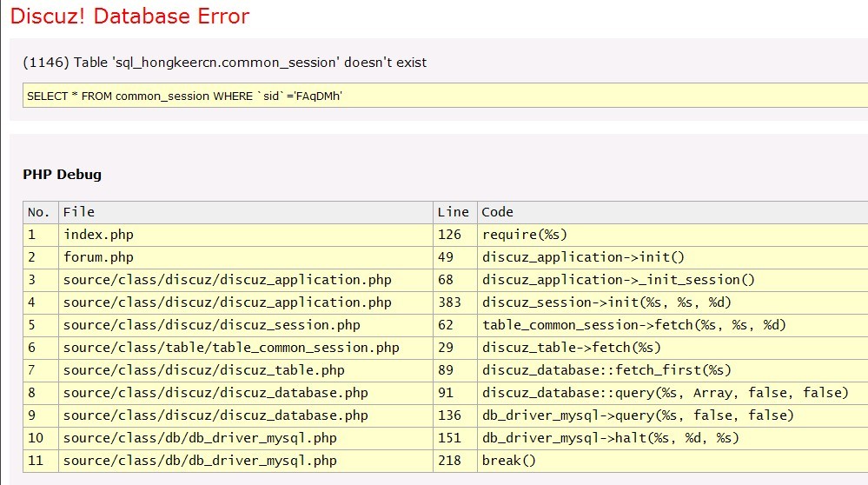
Task: Click the row number 11 cell
Action: click(41, 461)
